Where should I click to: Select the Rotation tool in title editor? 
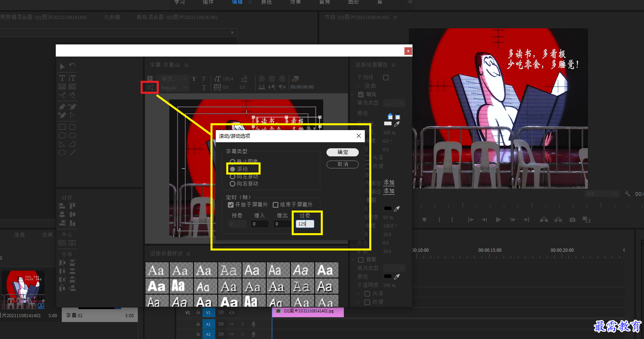click(x=72, y=66)
